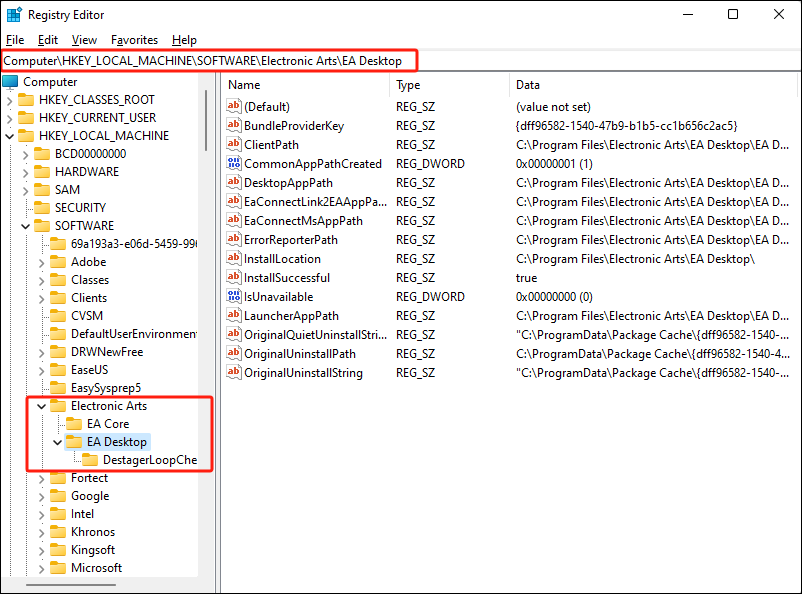Open the Favorites menu
This screenshot has height=594, width=802.
coord(135,40)
